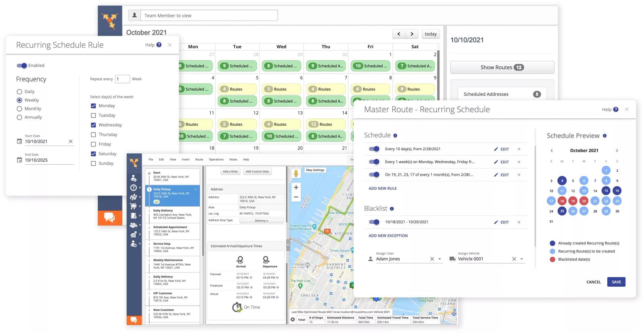Screen dimensions: 644x333
Task: Click the Start Date calendar icon
Action: click(19, 141)
